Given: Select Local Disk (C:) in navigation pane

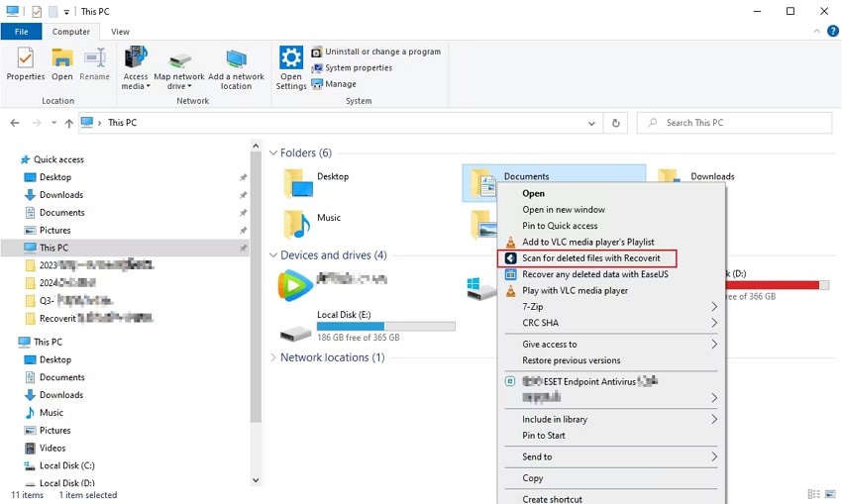Looking at the screenshot, I should (66, 466).
